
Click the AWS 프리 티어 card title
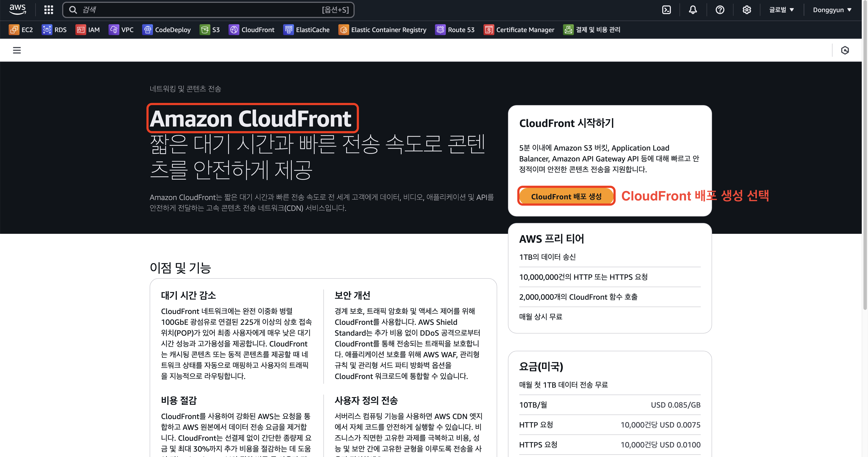coord(552,239)
